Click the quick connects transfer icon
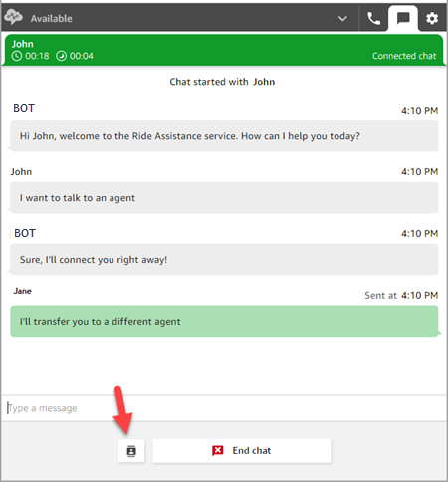 tap(131, 451)
